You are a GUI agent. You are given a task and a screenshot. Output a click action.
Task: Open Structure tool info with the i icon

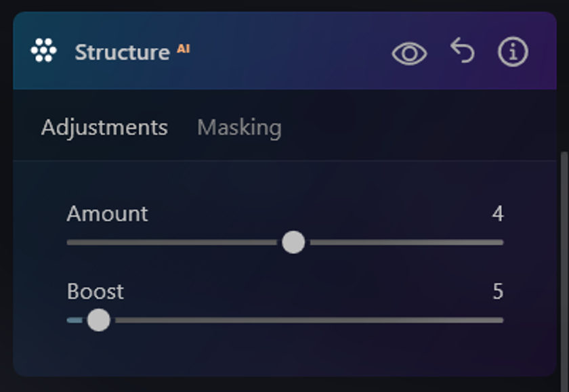pyautogui.click(x=512, y=51)
